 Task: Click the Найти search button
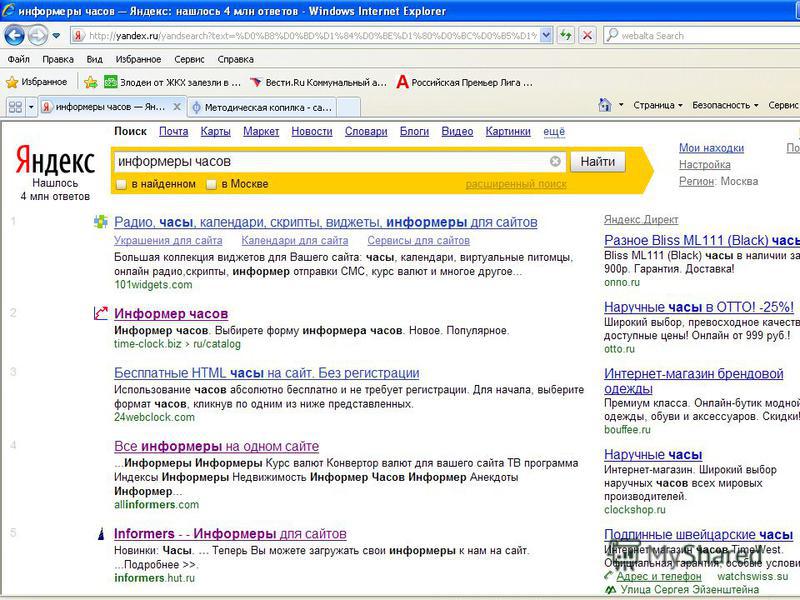[x=597, y=162]
